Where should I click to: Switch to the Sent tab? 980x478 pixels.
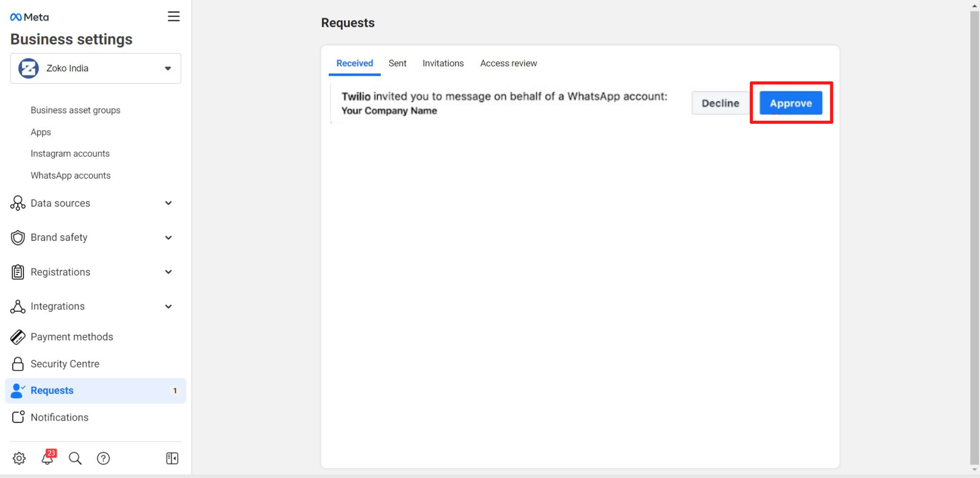[x=397, y=63]
